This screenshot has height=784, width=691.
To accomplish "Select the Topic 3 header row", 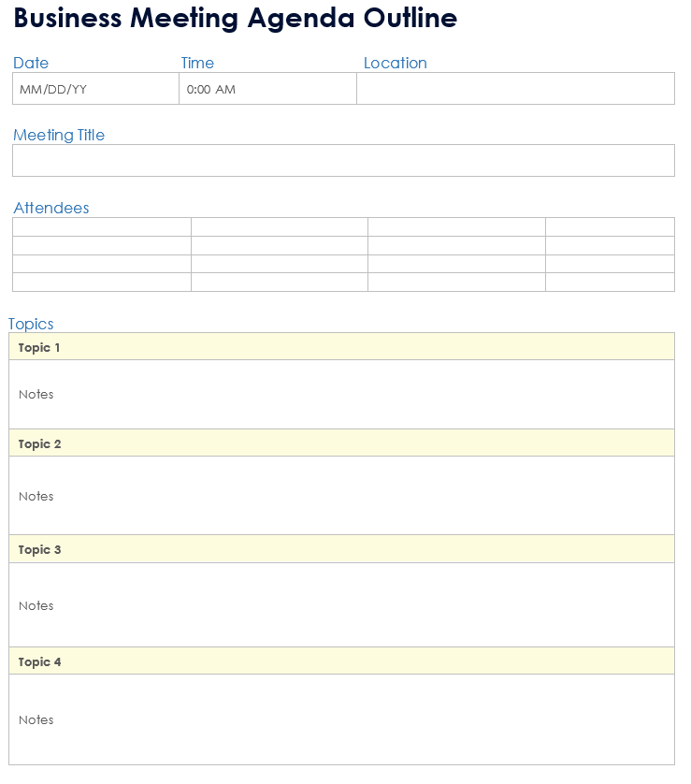I will click(x=341, y=549).
